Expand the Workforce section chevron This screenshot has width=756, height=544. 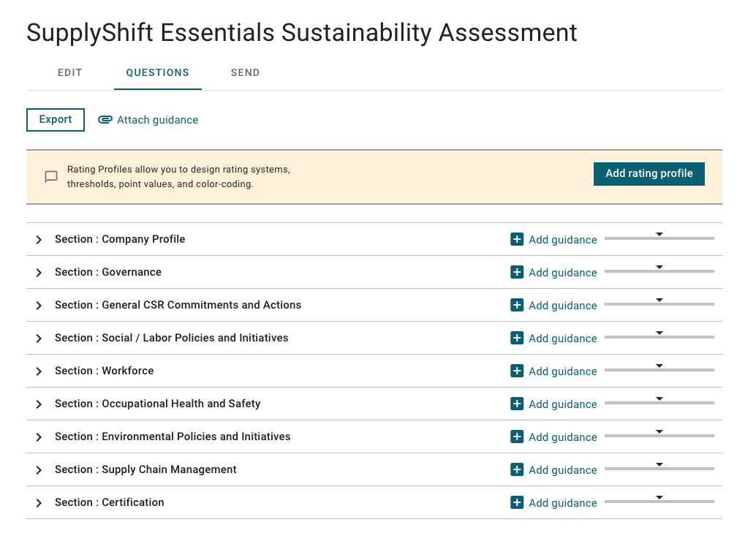click(39, 371)
